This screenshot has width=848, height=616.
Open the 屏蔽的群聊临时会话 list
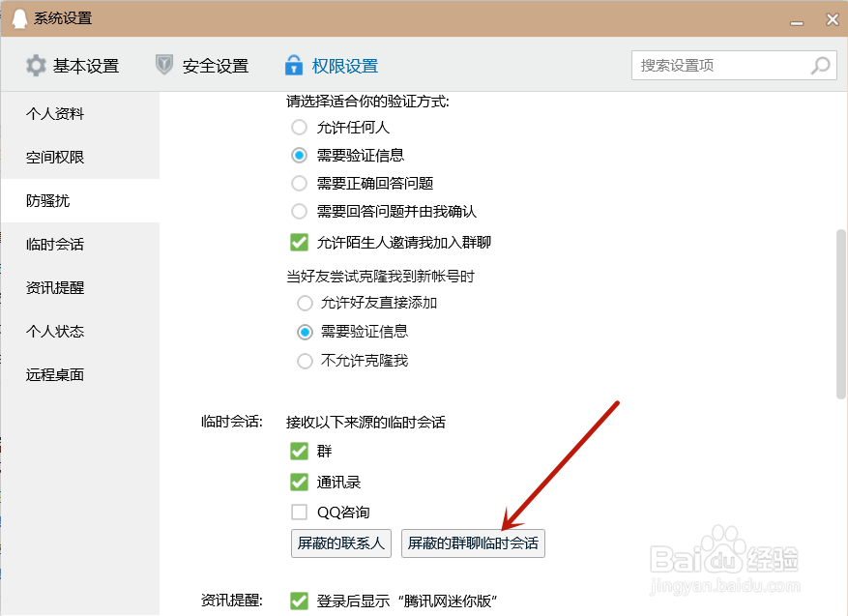473,543
